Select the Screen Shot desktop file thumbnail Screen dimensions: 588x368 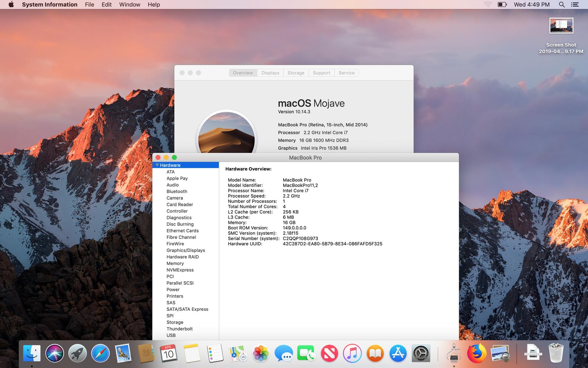(x=561, y=26)
